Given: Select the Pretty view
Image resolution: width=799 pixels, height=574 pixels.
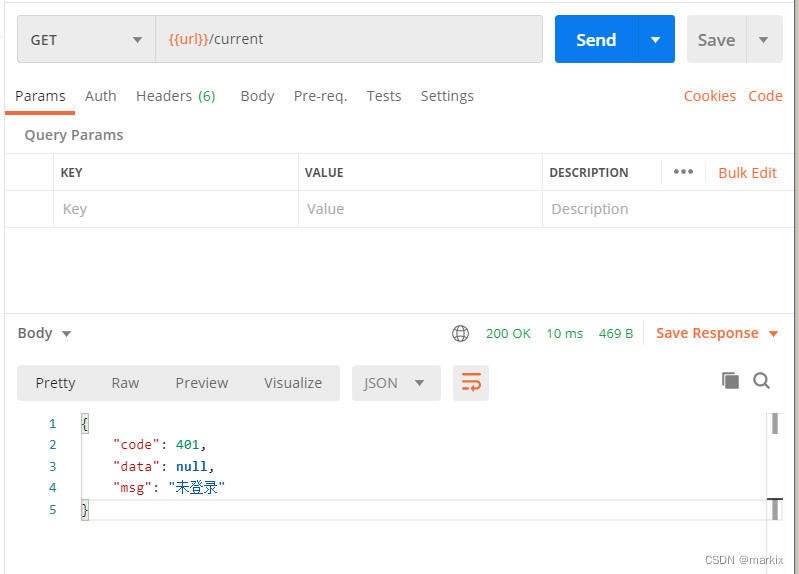Looking at the screenshot, I should (x=56, y=383).
